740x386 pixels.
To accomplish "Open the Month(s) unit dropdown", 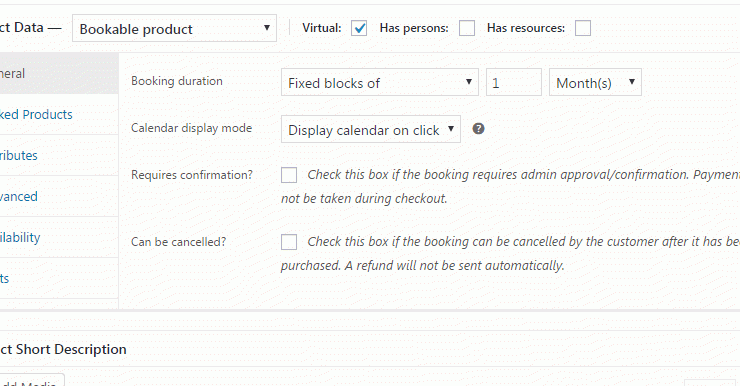I will pos(595,82).
